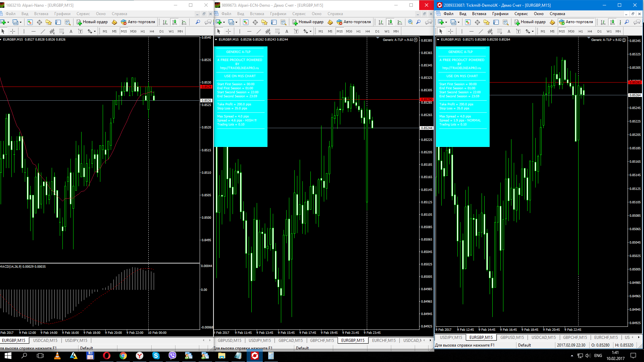The width and height of the screenshot is (644, 362).
Task: Open Strategy Tester in the Alpari-ECN-Demo window
Action: (x=283, y=22)
